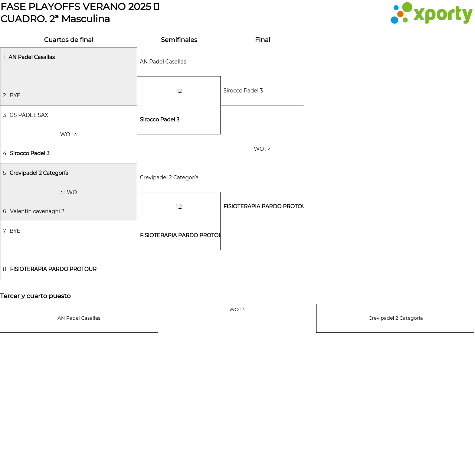Click FISIOTERAPIA PARDO PROTOUR finalist entry

point(263,206)
